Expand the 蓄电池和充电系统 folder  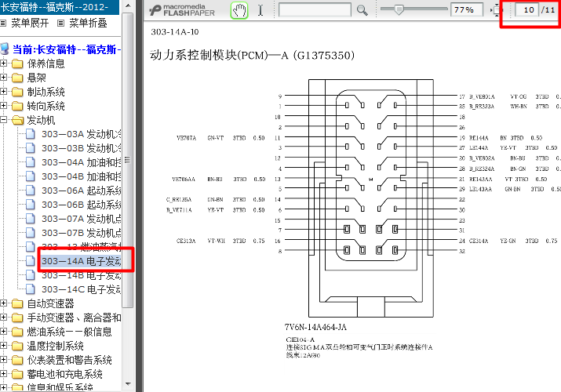(3, 374)
